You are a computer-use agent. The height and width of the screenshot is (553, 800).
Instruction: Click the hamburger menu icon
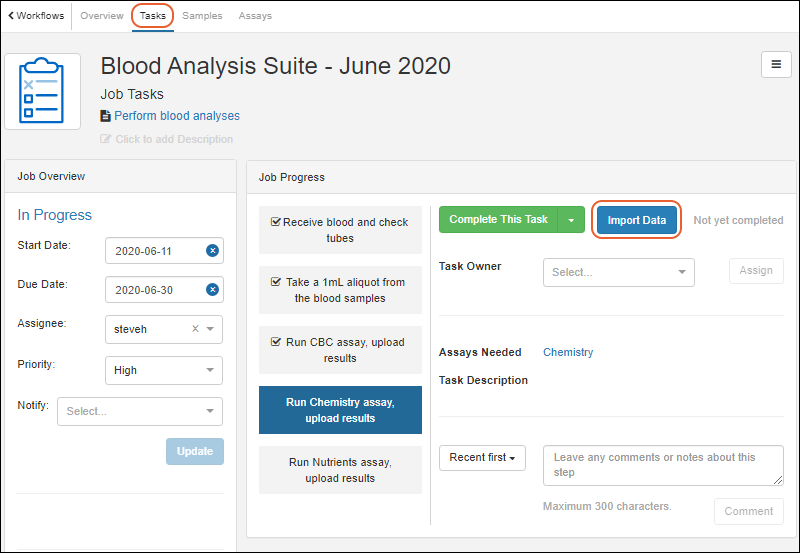[776, 64]
